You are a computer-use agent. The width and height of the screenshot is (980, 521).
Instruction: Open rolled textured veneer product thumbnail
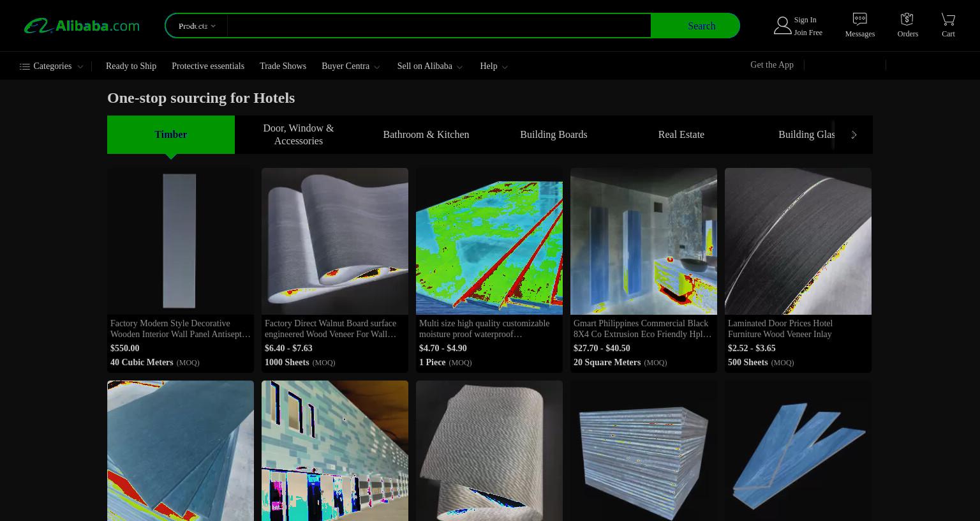tap(489, 451)
